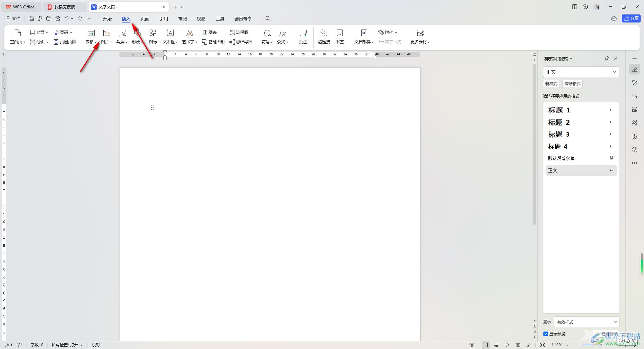Add a 批注 comment
Screen dimensions: 644x349
(x=303, y=37)
